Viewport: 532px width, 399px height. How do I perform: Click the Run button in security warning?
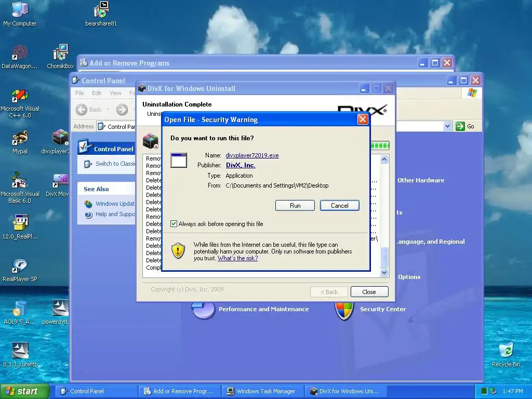pyautogui.click(x=295, y=206)
